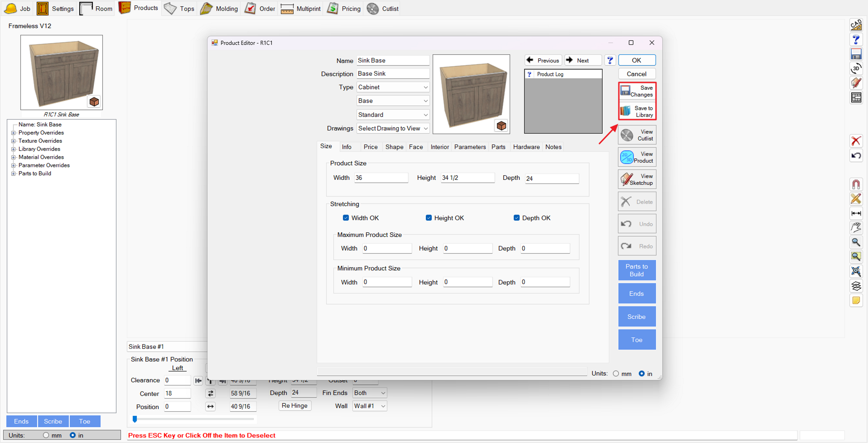The width and height of the screenshot is (868, 443).
Task: Open View Sketchup from dialog sidebar
Action: pyautogui.click(x=637, y=180)
